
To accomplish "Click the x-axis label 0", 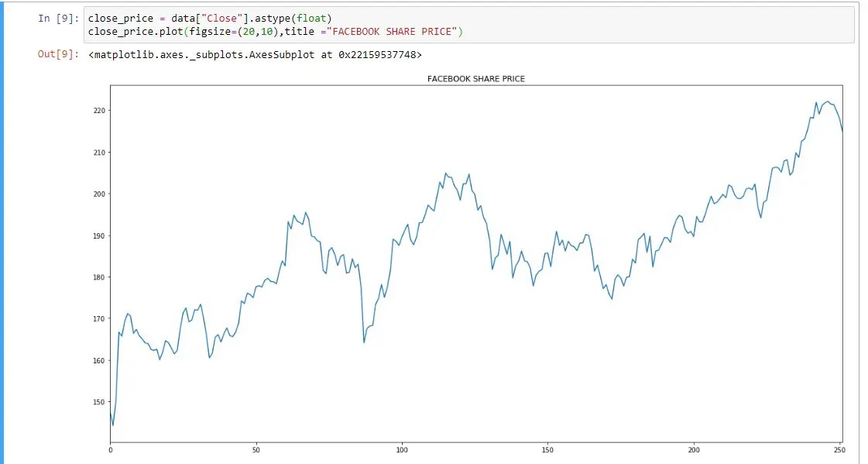I will 111,450.
